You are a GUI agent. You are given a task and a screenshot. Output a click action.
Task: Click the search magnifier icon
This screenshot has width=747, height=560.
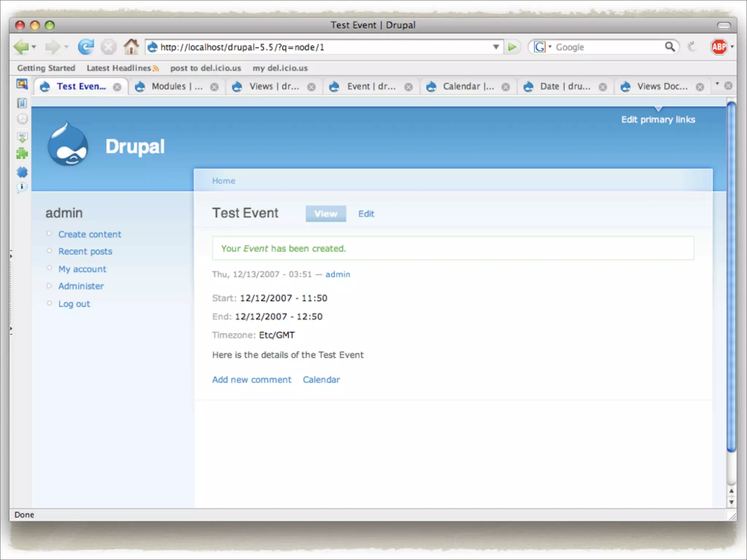point(670,47)
